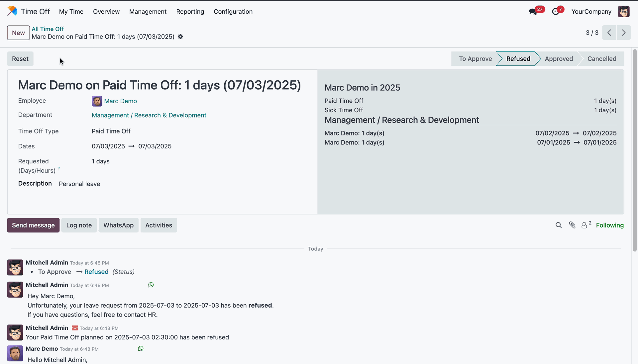The height and width of the screenshot is (364, 638).
Task: Open the conversations messages icon
Action: (x=533, y=12)
